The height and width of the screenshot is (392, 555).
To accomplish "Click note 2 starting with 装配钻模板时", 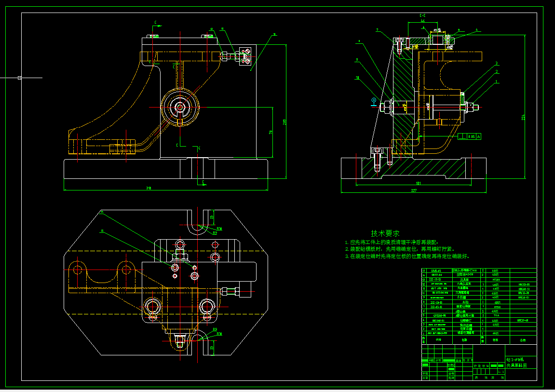I will [399, 249].
